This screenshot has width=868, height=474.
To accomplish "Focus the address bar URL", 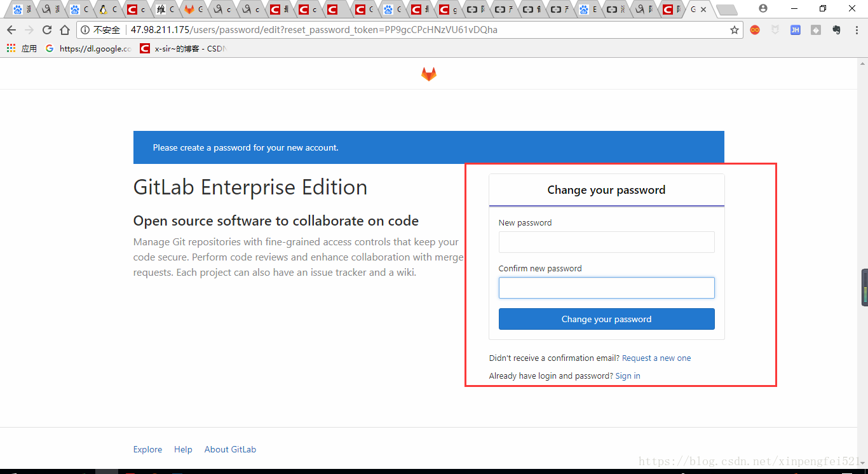I will click(x=314, y=30).
